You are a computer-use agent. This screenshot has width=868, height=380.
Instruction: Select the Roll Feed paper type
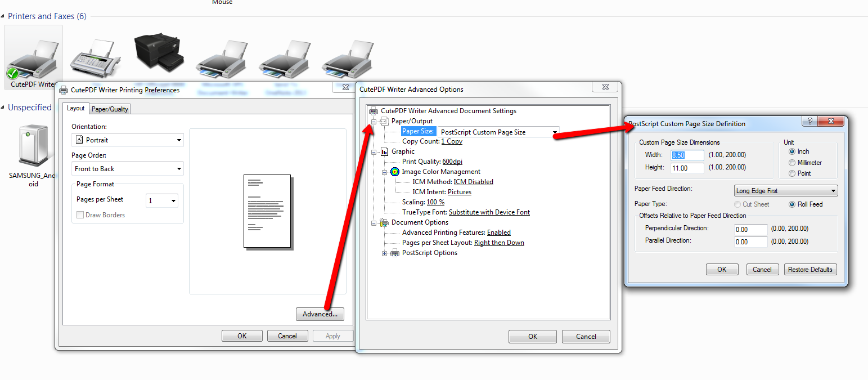point(792,204)
